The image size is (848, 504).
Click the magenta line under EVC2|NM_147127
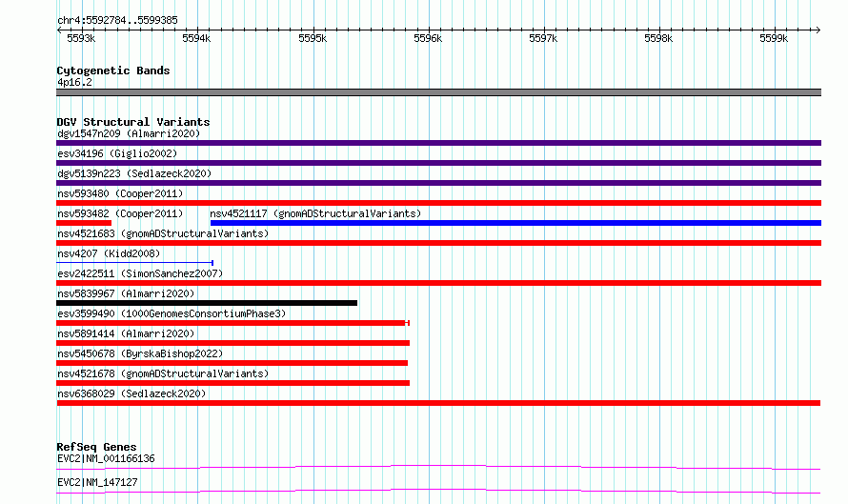pyautogui.click(x=438, y=491)
